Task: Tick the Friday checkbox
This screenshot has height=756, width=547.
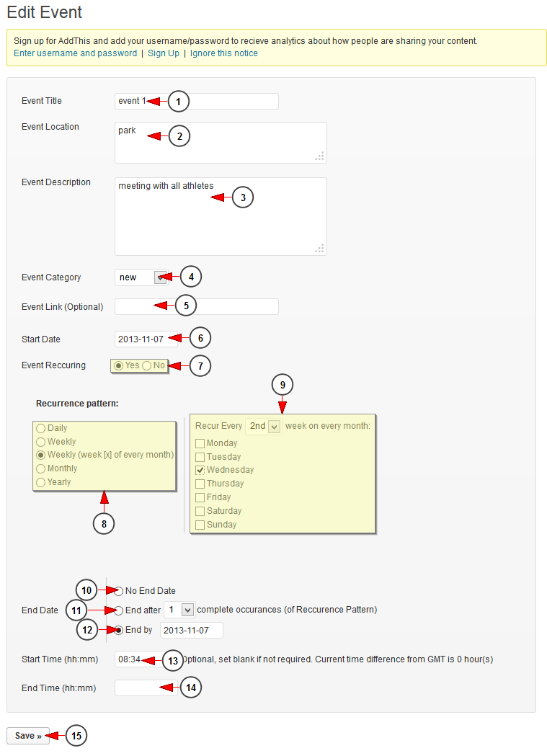Action: (x=200, y=497)
